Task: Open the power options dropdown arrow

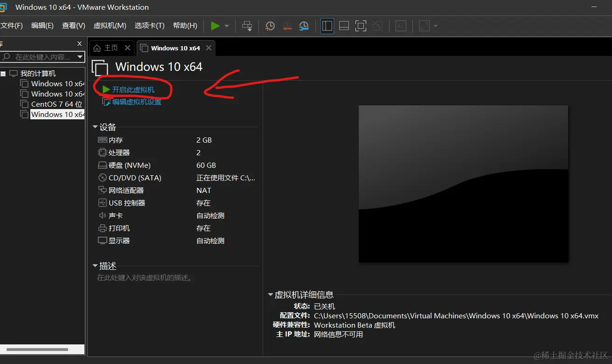Action: click(227, 26)
